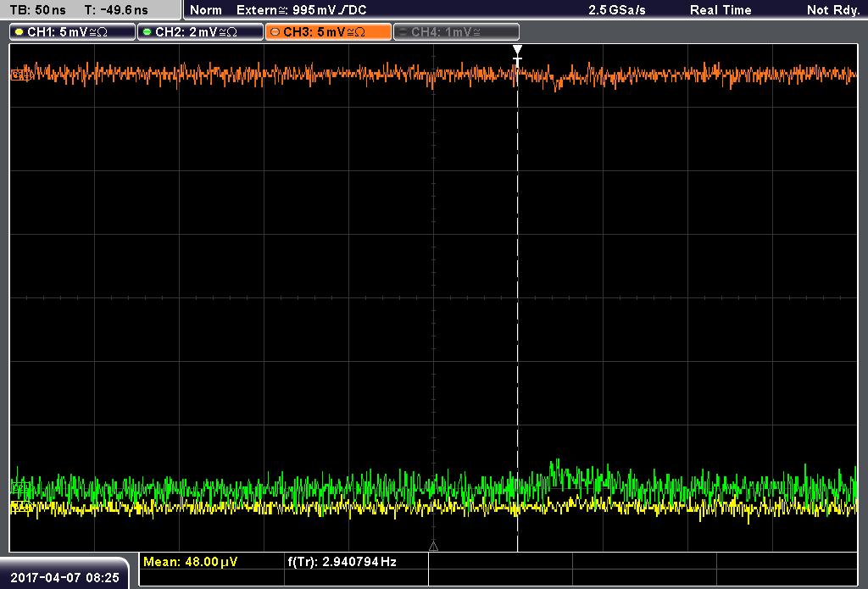Click the Not Rdy. status indicator

tap(833, 10)
